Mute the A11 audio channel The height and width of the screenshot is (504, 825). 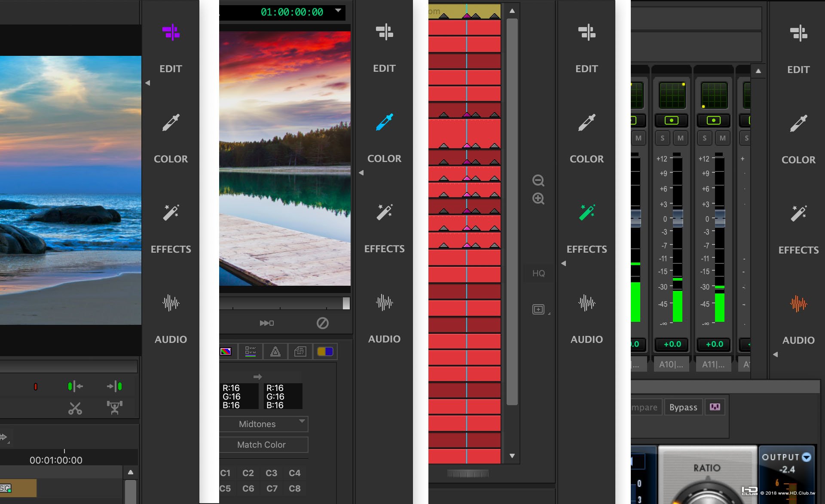coord(723,138)
